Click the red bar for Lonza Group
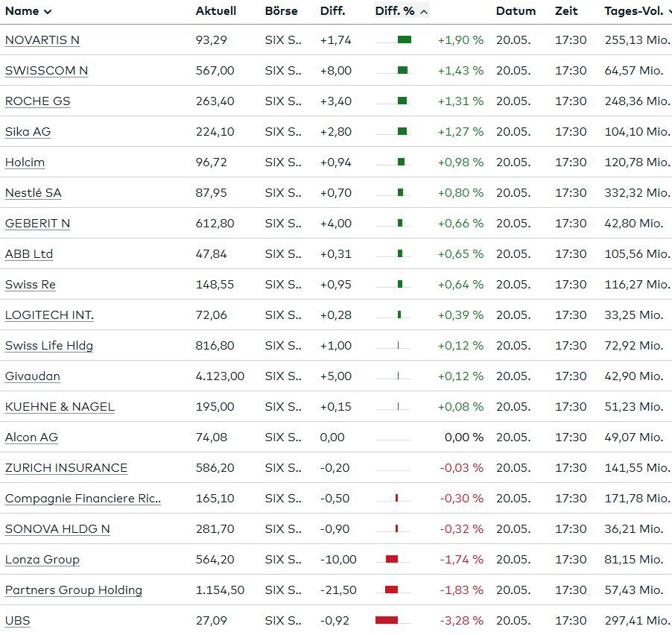672x635 pixels. coord(392,560)
